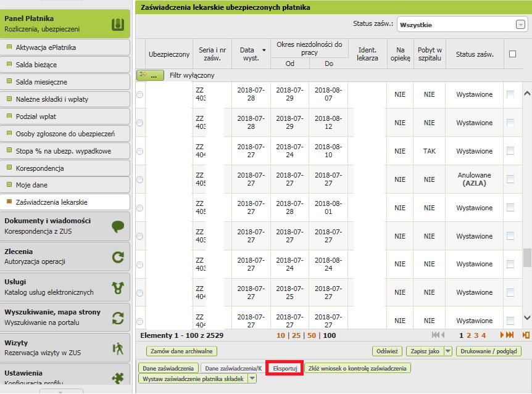Jump to the last page arrow
Image resolution: width=532 pixels, height=394 pixels.
510,335
